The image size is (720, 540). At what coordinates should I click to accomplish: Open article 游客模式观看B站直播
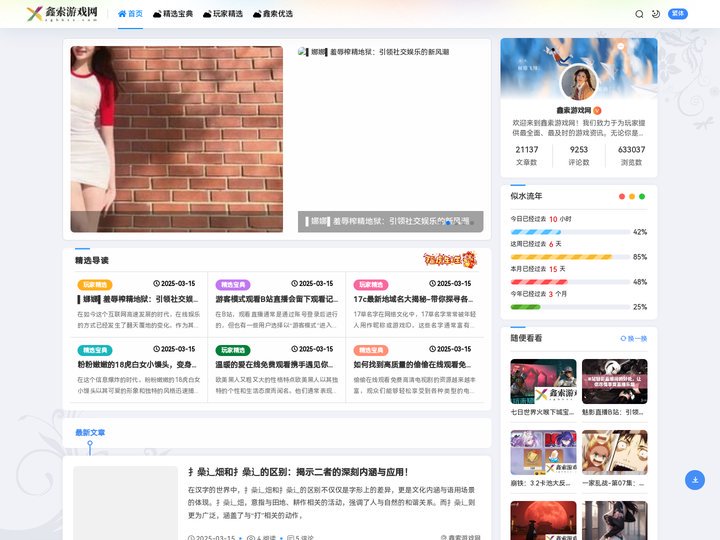click(277, 299)
